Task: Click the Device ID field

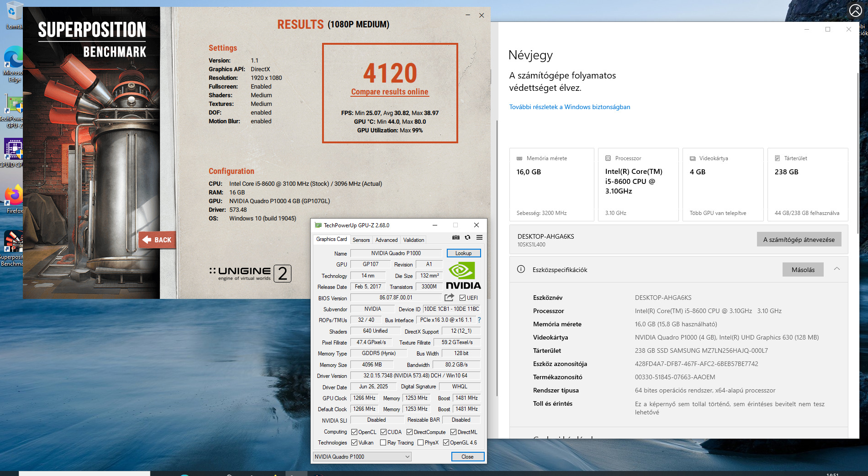Action: [x=451, y=309]
